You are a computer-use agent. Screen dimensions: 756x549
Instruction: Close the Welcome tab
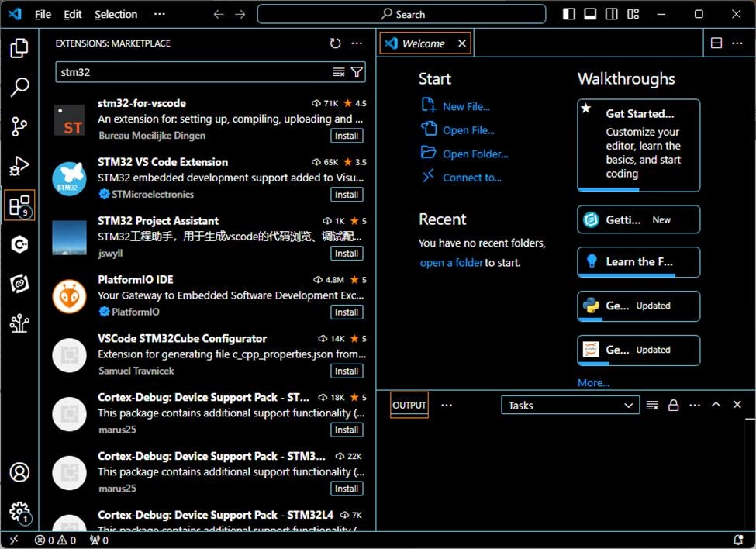462,43
